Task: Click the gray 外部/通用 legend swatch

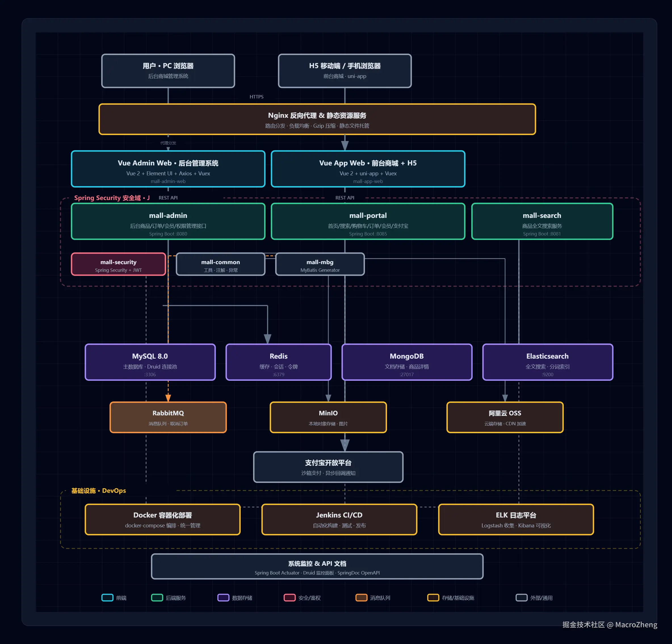Action: (x=522, y=598)
